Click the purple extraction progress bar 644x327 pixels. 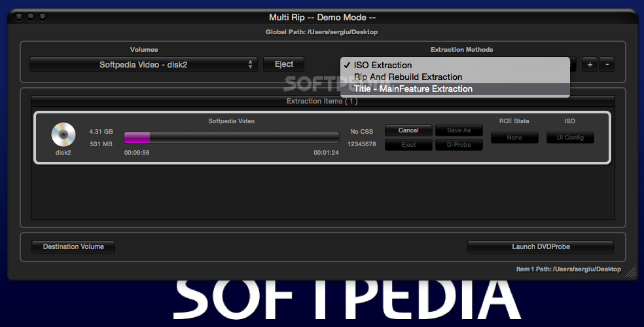pos(232,138)
